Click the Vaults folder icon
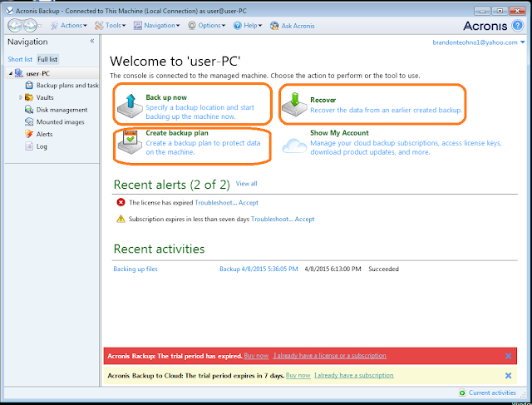The image size is (532, 405). (x=29, y=97)
